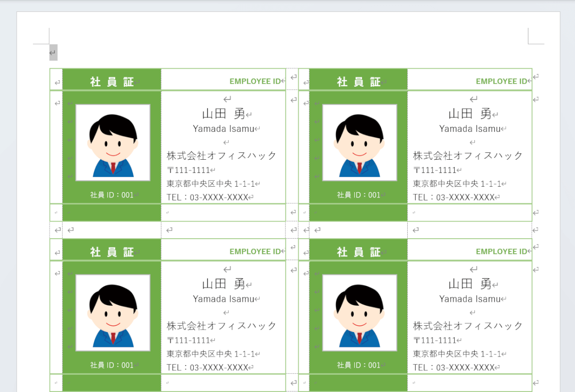This screenshot has width=575, height=392.
Task: Click Yamada Isamu text in bottom-left card
Action: pos(223,299)
